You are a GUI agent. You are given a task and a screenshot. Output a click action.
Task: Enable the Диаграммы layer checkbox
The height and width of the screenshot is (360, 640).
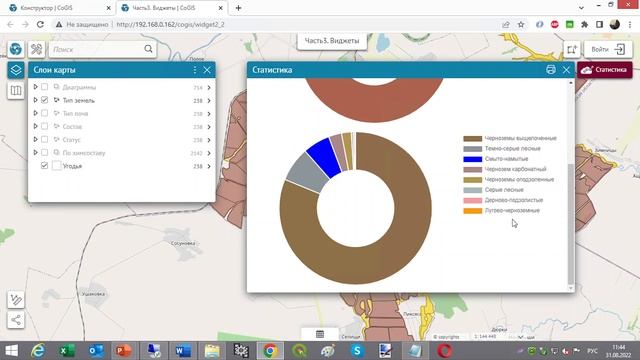(x=44, y=87)
